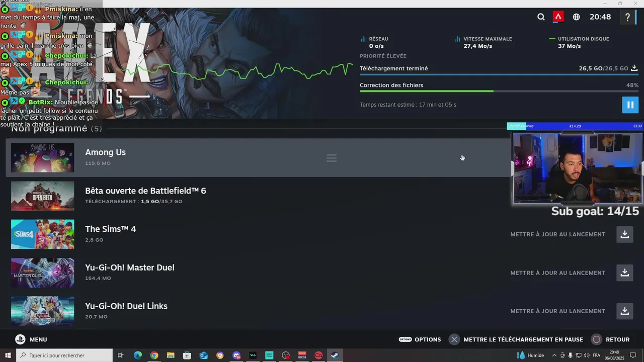Open OPTIONS in the footer bar

(x=420, y=339)
